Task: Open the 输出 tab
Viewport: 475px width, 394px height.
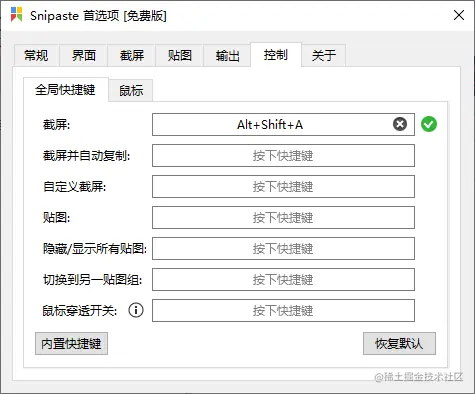Action: coord(227,55)
